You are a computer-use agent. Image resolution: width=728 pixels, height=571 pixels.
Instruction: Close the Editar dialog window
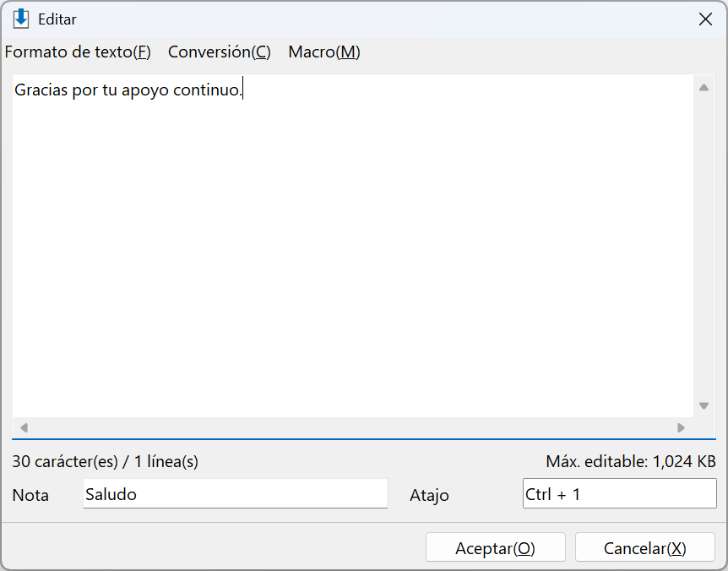point(705,19)
